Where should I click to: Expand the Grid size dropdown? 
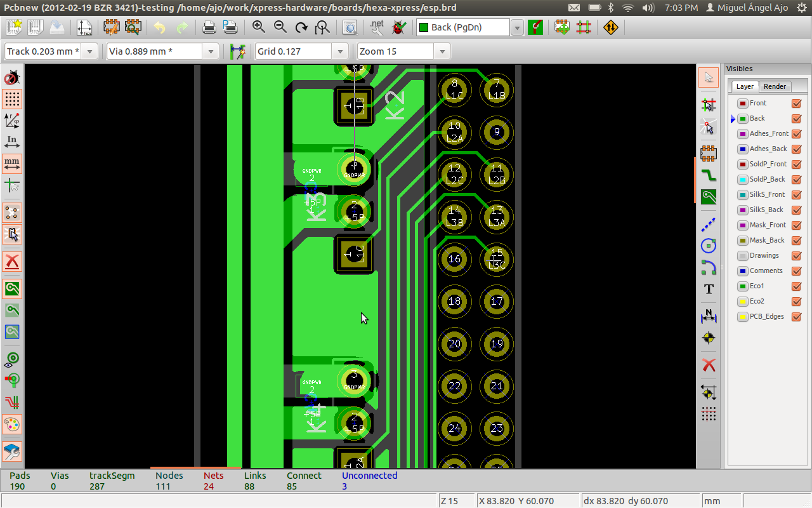click(341, 51)
